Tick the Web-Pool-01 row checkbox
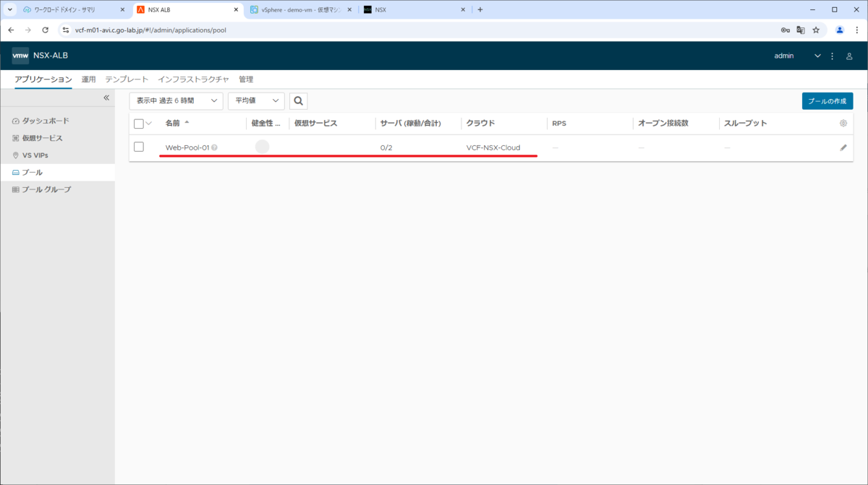Viewport: 868px width, 485px height. [139, 147]
